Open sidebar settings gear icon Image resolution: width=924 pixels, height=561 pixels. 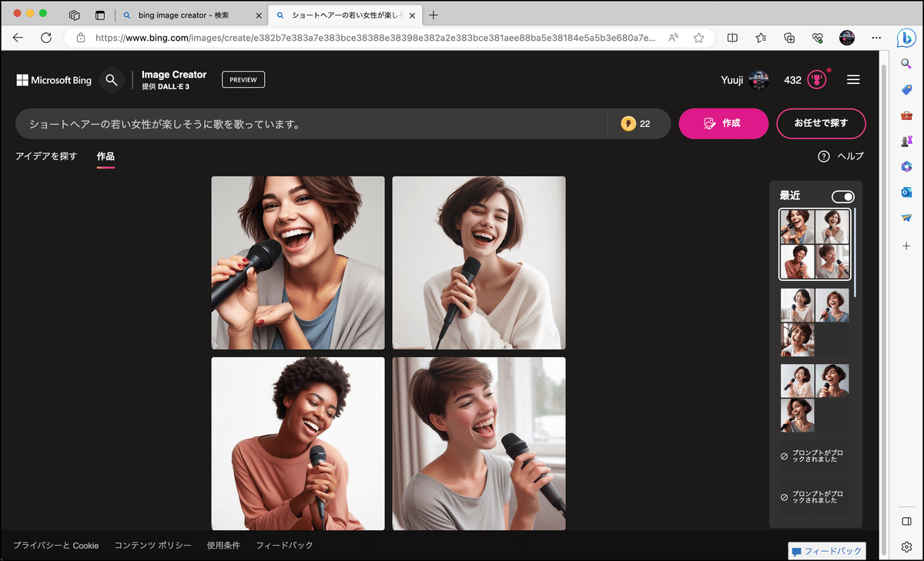pos(906,547)
